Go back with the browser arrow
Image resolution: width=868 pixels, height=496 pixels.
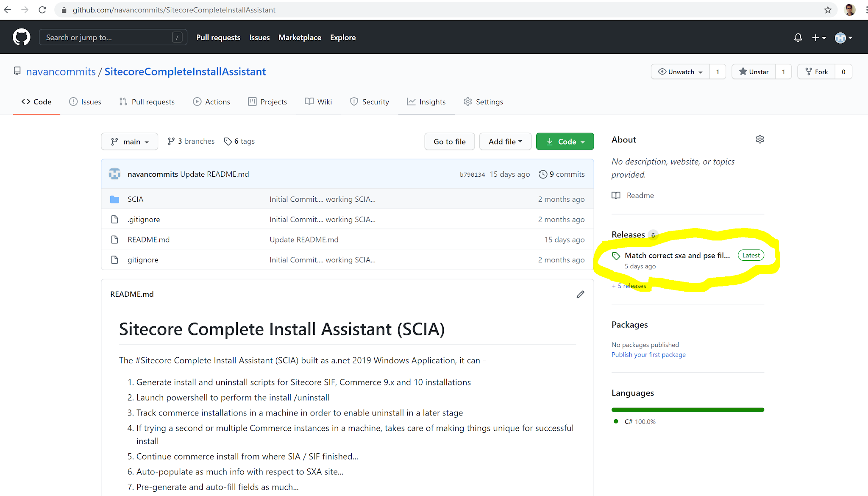[x=8, y=10]
